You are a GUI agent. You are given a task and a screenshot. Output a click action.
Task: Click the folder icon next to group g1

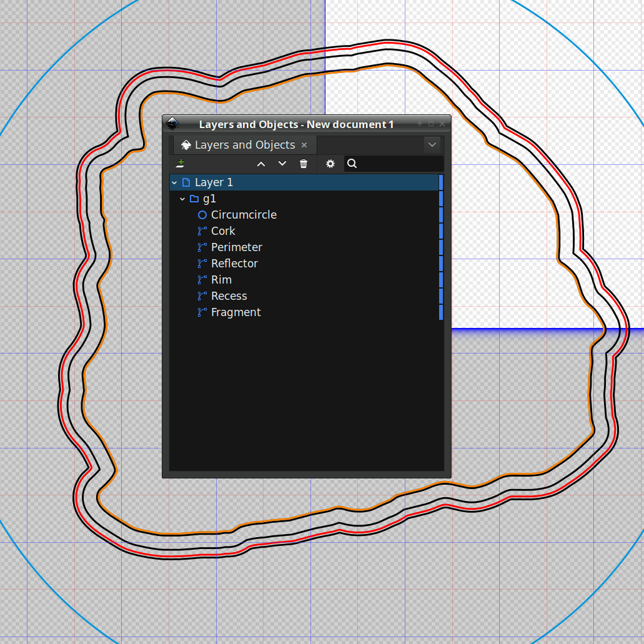tap(194, 198)
